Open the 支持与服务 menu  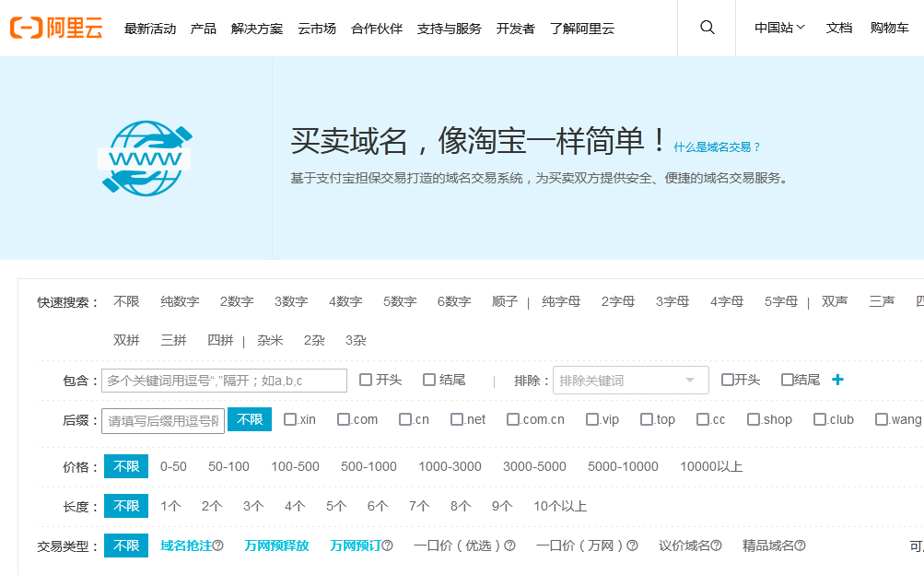449,29
